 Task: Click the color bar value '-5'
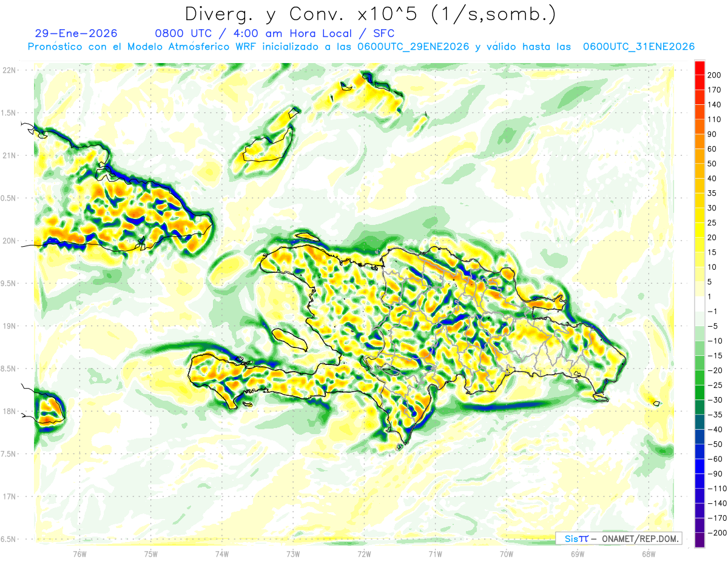[714, 326]
